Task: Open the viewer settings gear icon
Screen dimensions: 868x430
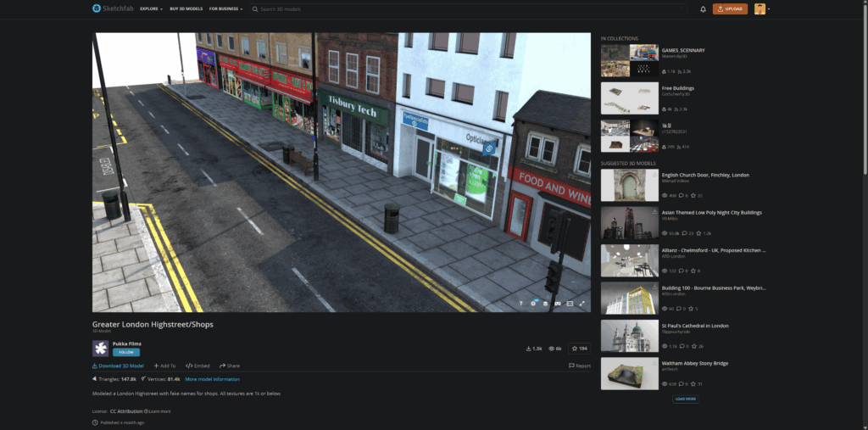Action: tap(533, 303)
